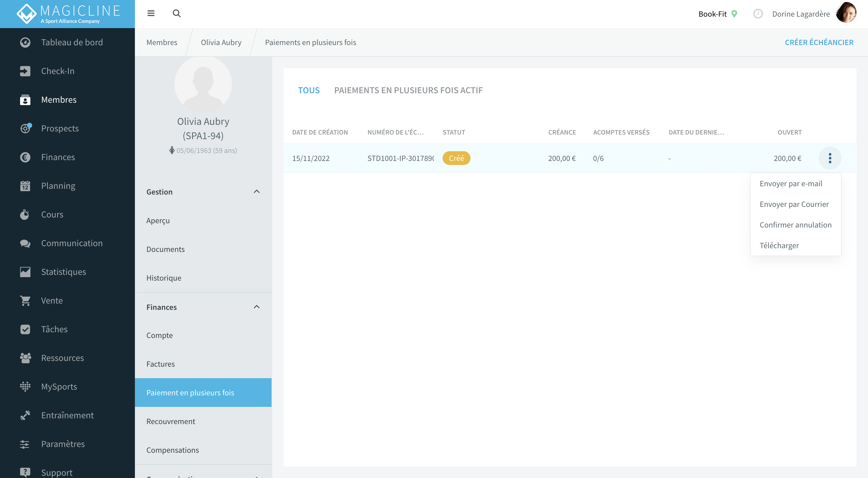
Task: Choose Confirmer annulation in the context menu
Action: (796, 225)
